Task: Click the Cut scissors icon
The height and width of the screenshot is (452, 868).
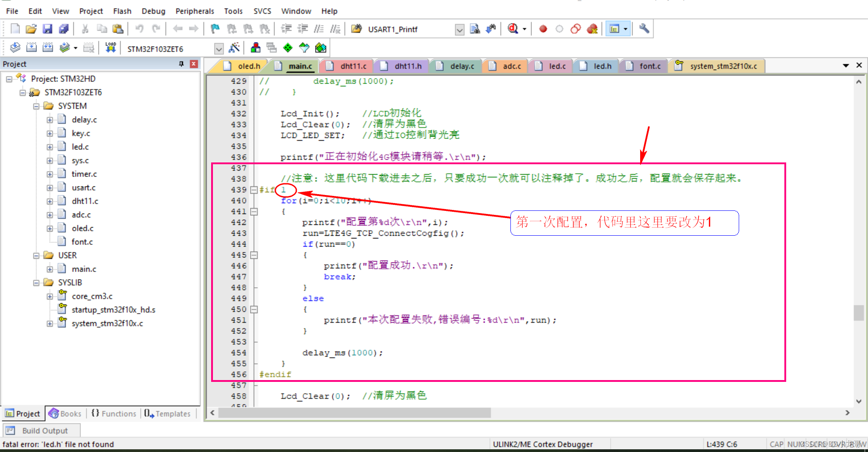Action: click(x=85, y=29)
